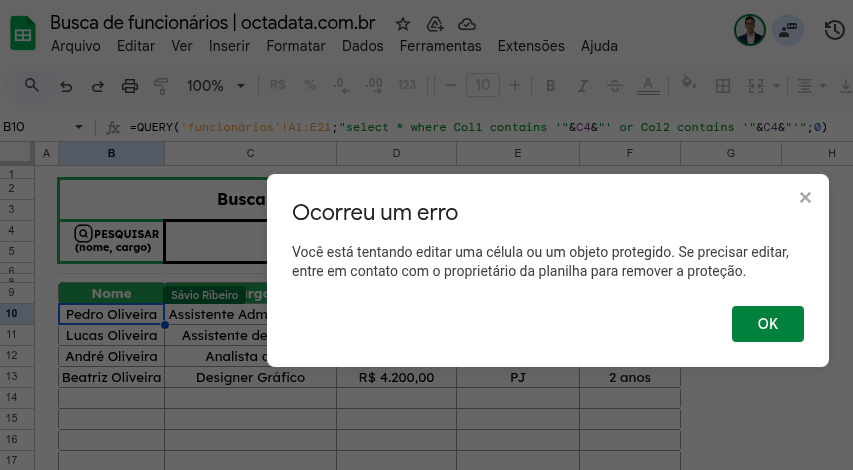Screen dimensions: 853x470
Task: Open the Dados menu
Action: [362, 46]
